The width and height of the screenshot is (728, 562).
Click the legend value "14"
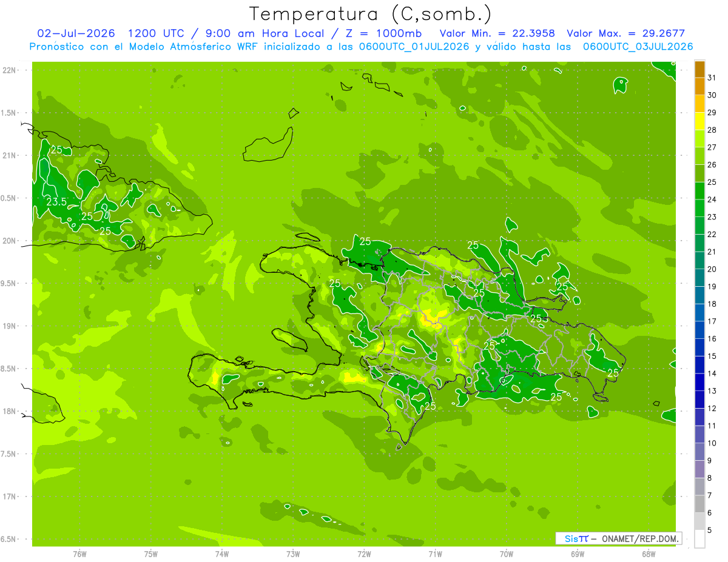point(712,373)
